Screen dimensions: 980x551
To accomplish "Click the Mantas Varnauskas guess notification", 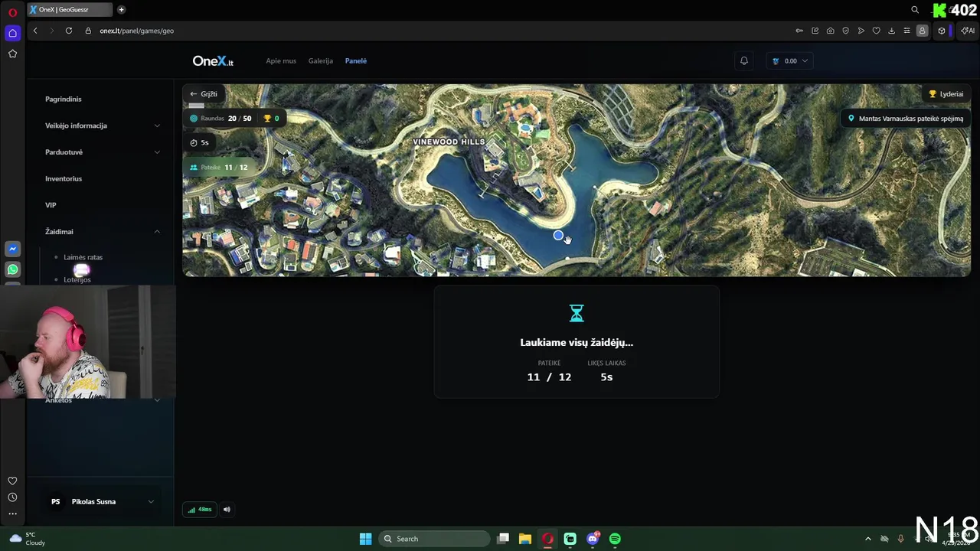I will (905, 119).
